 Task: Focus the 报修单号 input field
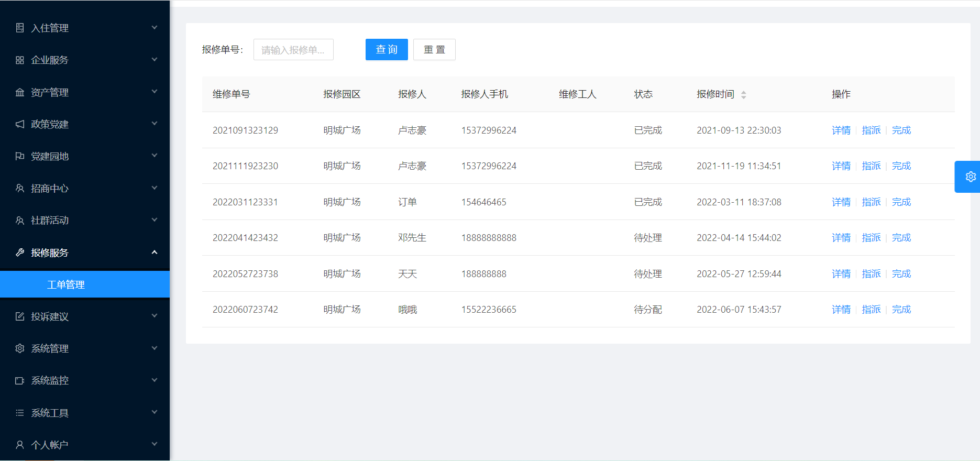tap(293, 50)
